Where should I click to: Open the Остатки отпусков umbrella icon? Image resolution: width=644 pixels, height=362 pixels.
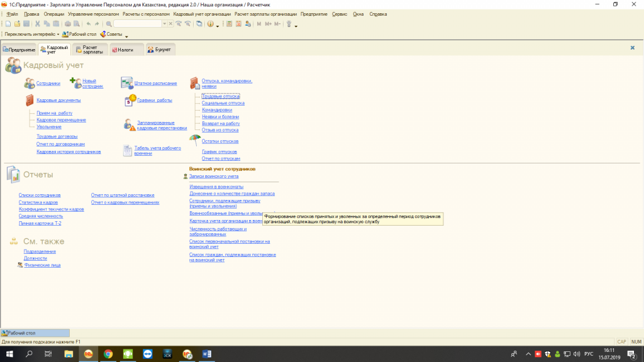click(x=195, y=141)
